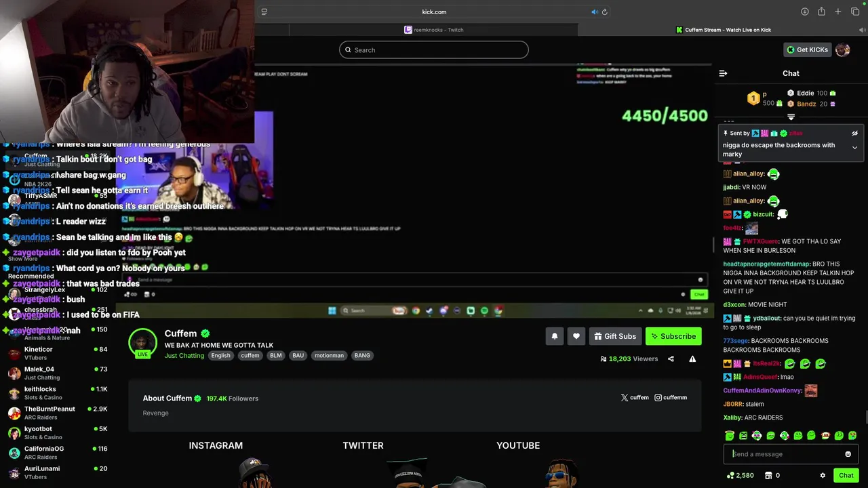The height and width of the screenshot is (488, 868).
Task: Pick the brown-haired emote in emote row
Action: point(825,436)
